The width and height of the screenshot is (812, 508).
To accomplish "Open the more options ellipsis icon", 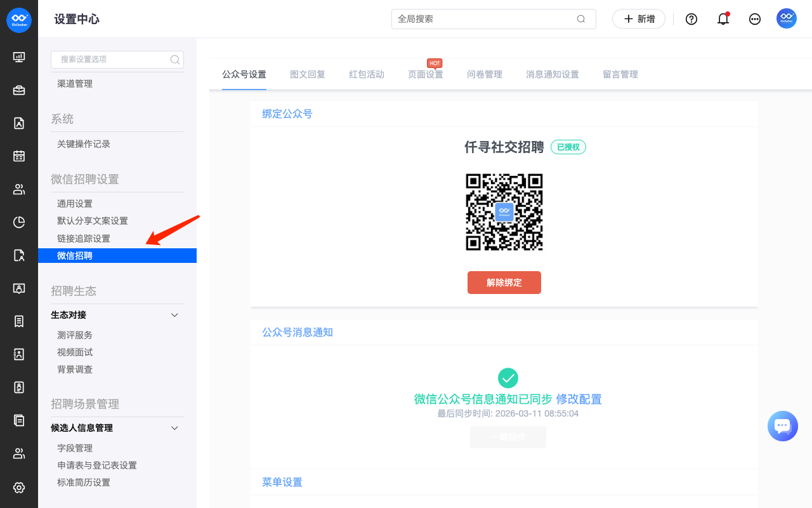I will (x=755, y=19).
